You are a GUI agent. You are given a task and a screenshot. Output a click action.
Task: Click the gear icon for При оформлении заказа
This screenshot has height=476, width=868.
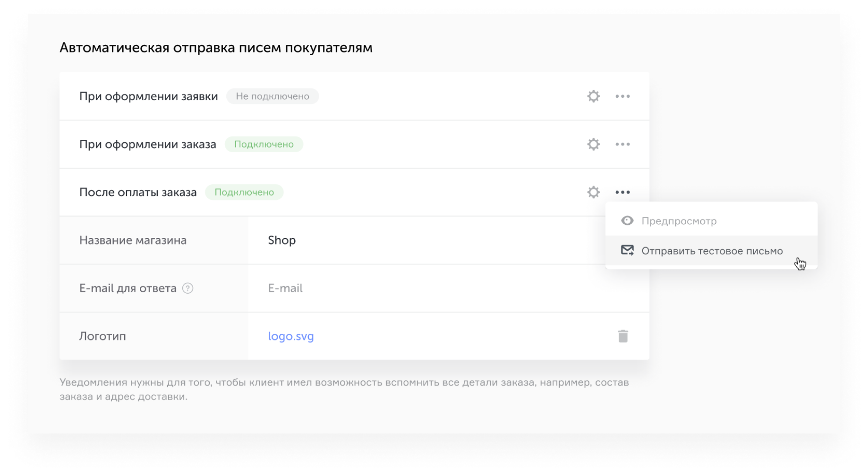(x=593, y=144)
